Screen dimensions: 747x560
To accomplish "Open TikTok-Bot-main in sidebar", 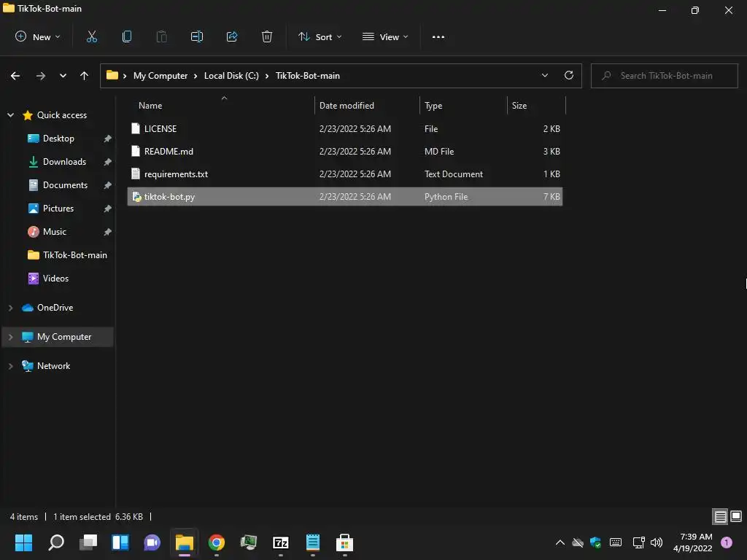I will 75,255.
